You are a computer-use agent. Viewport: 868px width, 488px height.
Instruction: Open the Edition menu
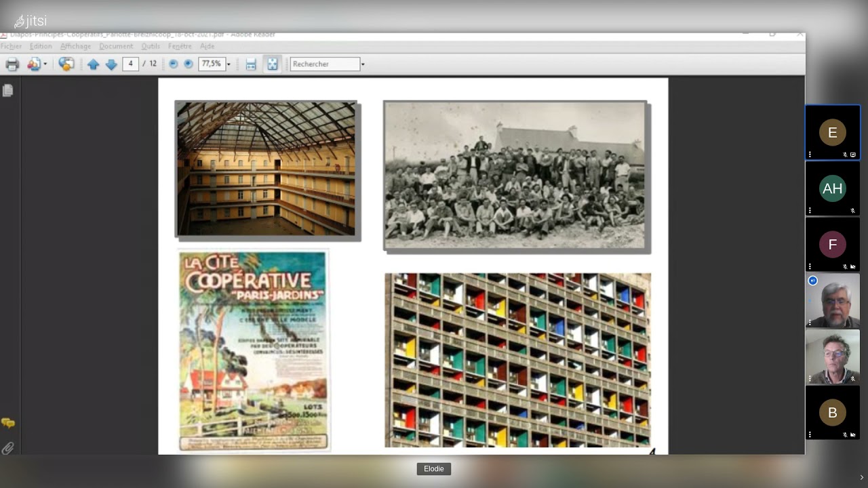[x=41, y=46]
